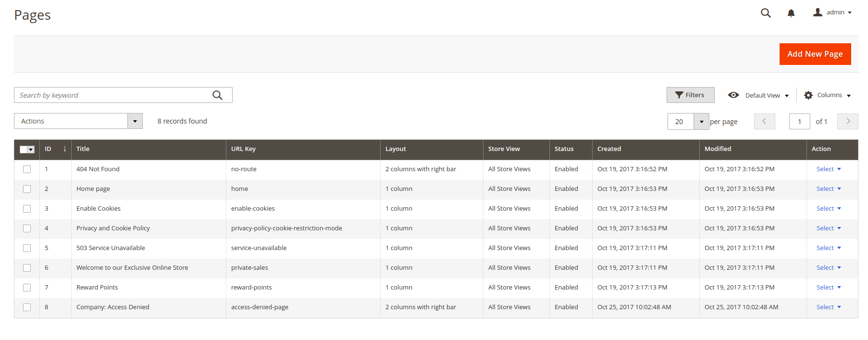Expand the per page count dropdown
Viewport: 868px width, 340px height.
coord(701,122)
